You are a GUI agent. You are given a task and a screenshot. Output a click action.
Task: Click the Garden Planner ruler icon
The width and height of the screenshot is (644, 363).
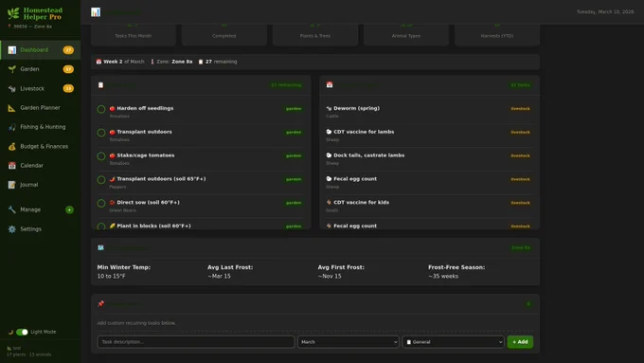tap(12, 108)
